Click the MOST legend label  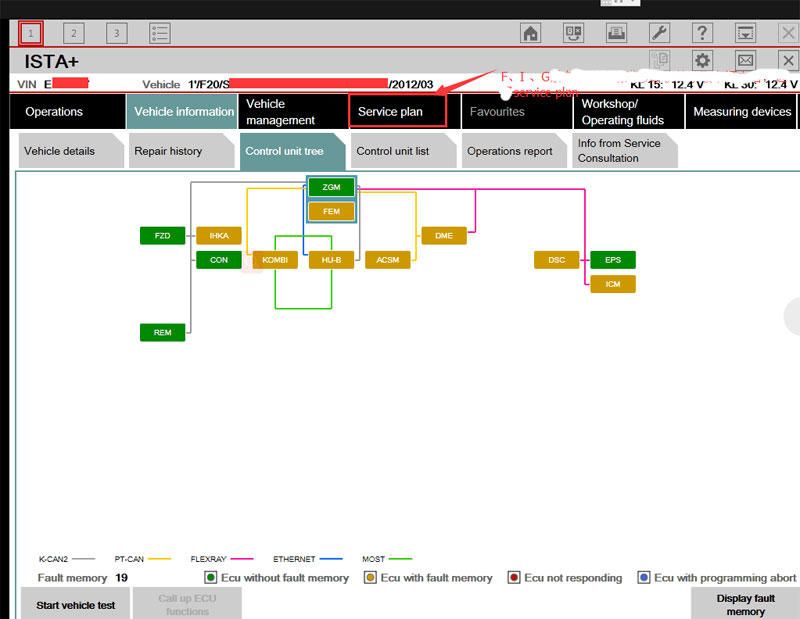coord(373,559)
